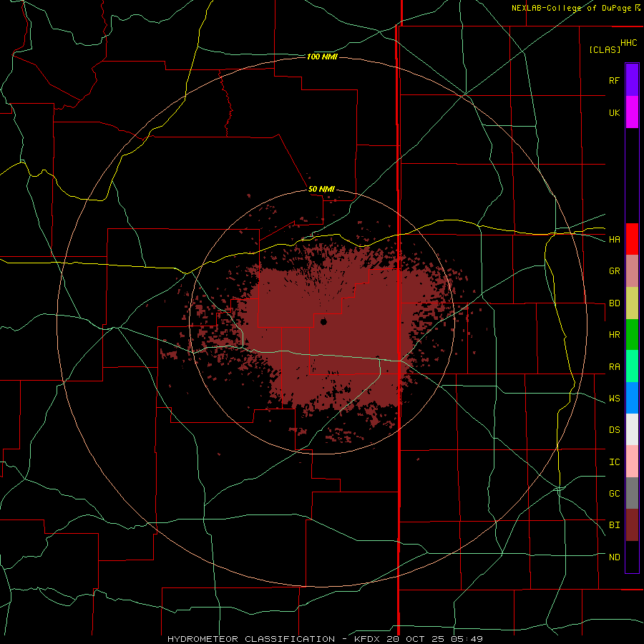Click the BI dark red legend swatch

(632, 525)
